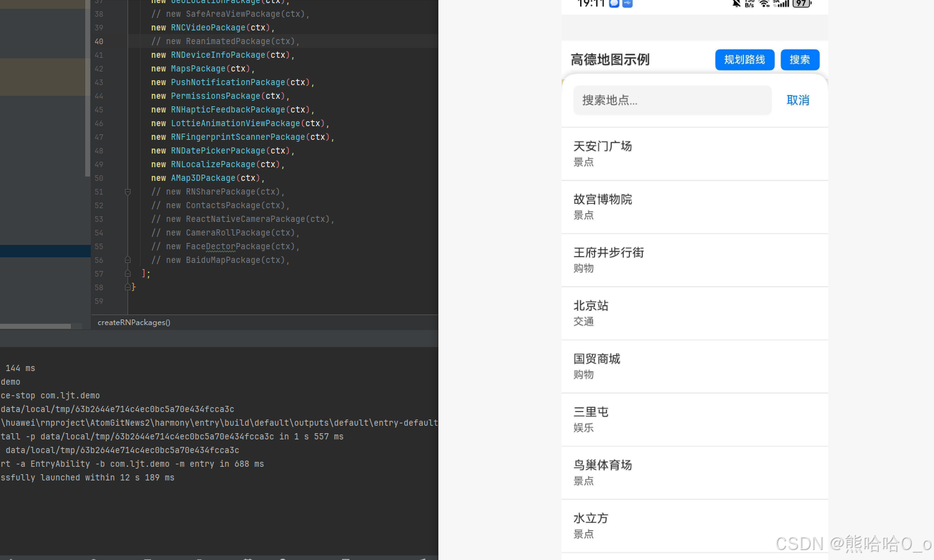The image size is (934, 560).
Task: Click the commented FaceDectorPackage line
Action: pos(225,247)
